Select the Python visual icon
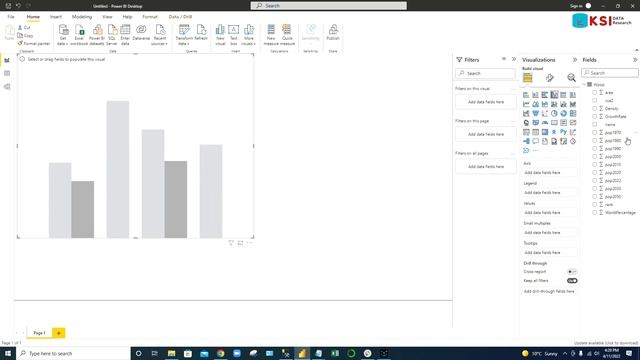The image size is (640, 360). [x=564, y=132]
